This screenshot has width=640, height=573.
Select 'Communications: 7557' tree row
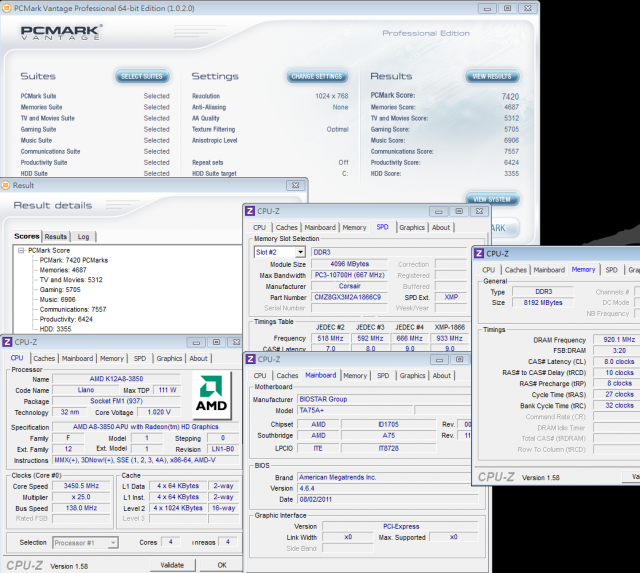73,309
